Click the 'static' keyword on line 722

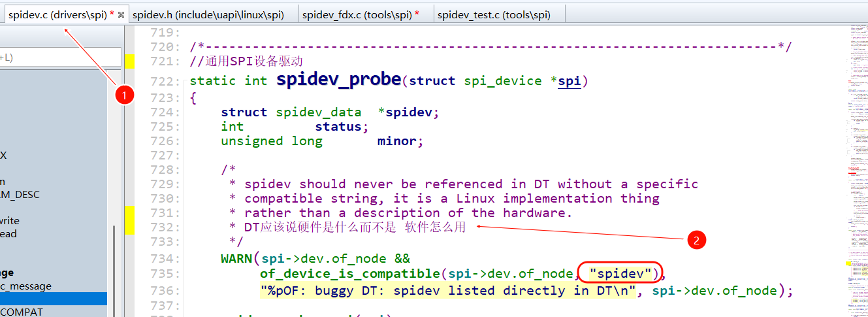pyautogui.click(x=213, y=81)
